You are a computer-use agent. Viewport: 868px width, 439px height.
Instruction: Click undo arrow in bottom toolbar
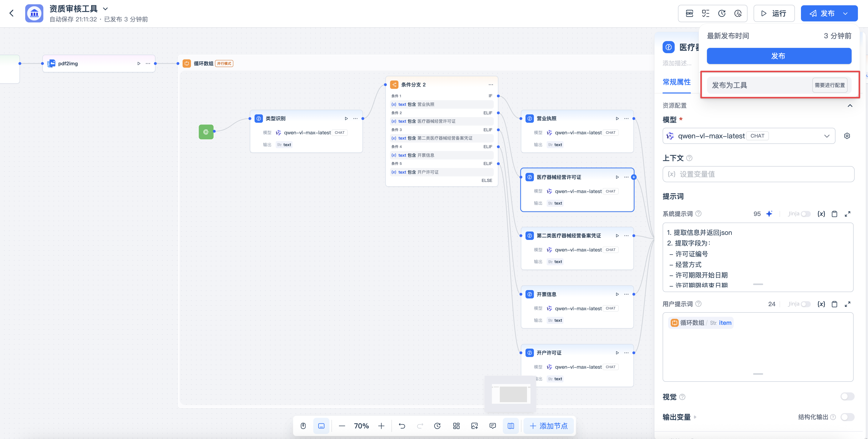tap(402, 426)
